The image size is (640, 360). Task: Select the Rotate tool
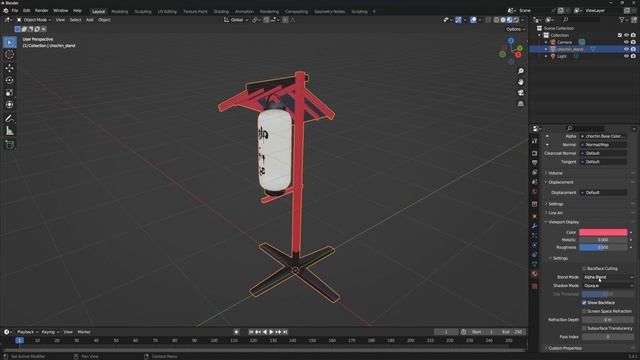click(10, 80)
